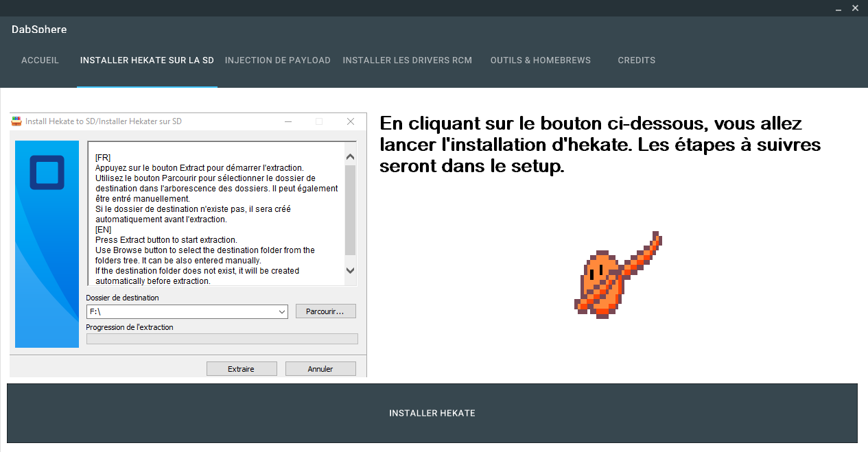Click 'Install Hekate to SD/Installer Hekater sur SD' title

[x=104, y=121]
